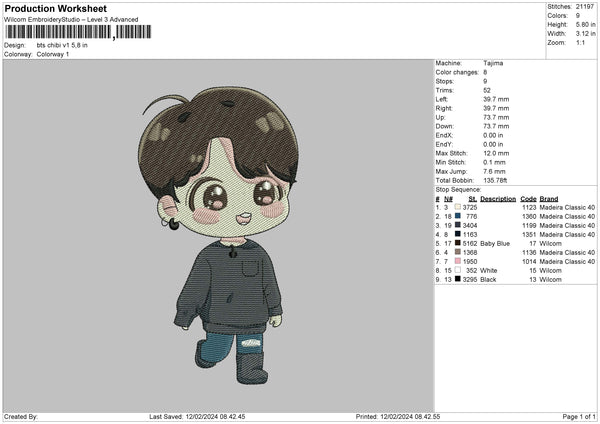Click the navy swatch beside 1163 stitches
600x424 pixels.
click(x=457, y=234)
